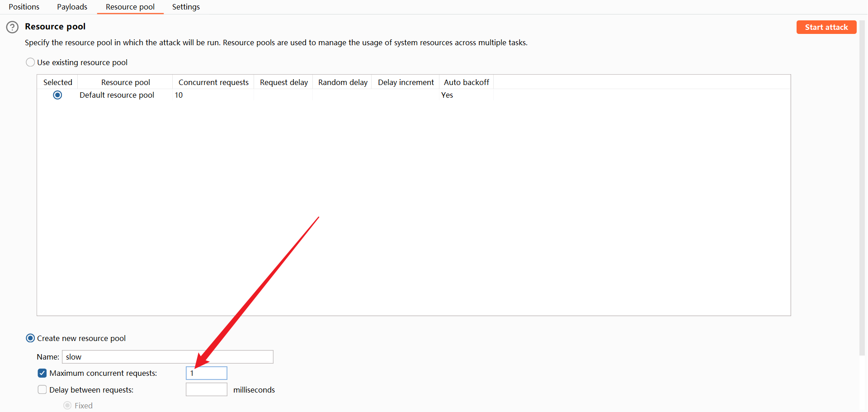This screenshot has height=412, width=868.
Task: Click the Auto backoff value 'Yes'
Action: click(447, 95)
